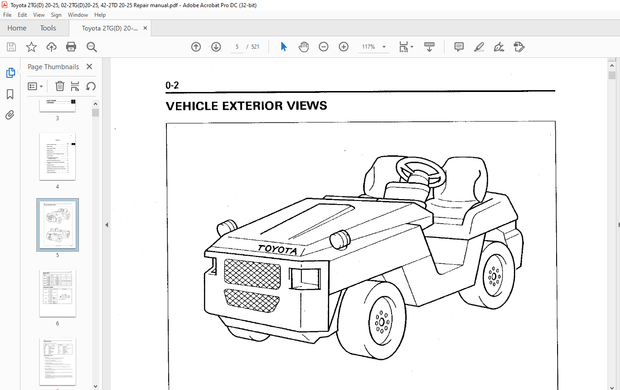Click the 0-2 page label text
Screen dimensions: 620x390
click(172, 85)
